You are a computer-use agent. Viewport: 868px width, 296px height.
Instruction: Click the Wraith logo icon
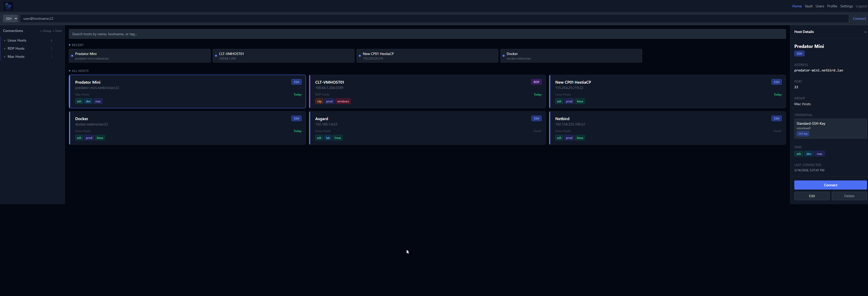coord(8,6)
